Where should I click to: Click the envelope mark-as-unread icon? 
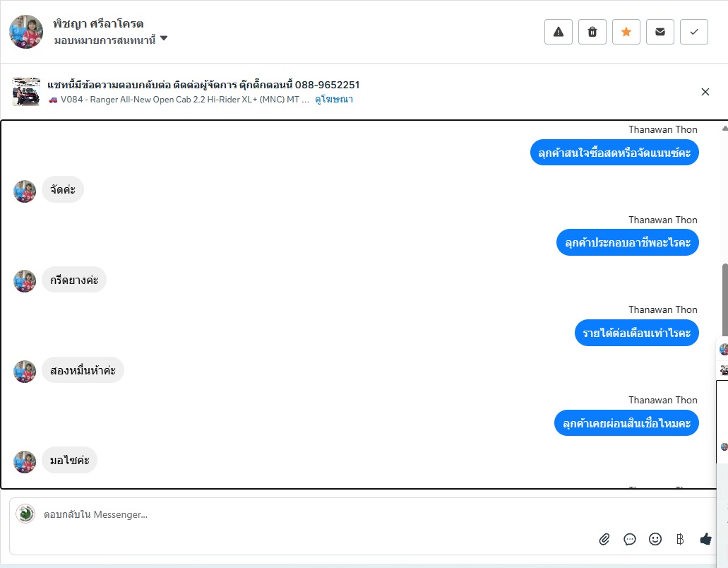pos(660,32)
